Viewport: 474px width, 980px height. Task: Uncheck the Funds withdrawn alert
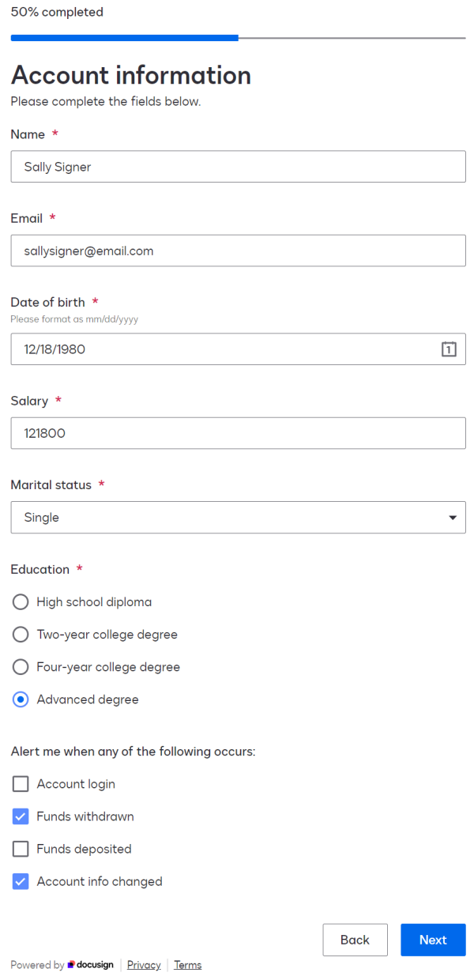coord(20,816)
